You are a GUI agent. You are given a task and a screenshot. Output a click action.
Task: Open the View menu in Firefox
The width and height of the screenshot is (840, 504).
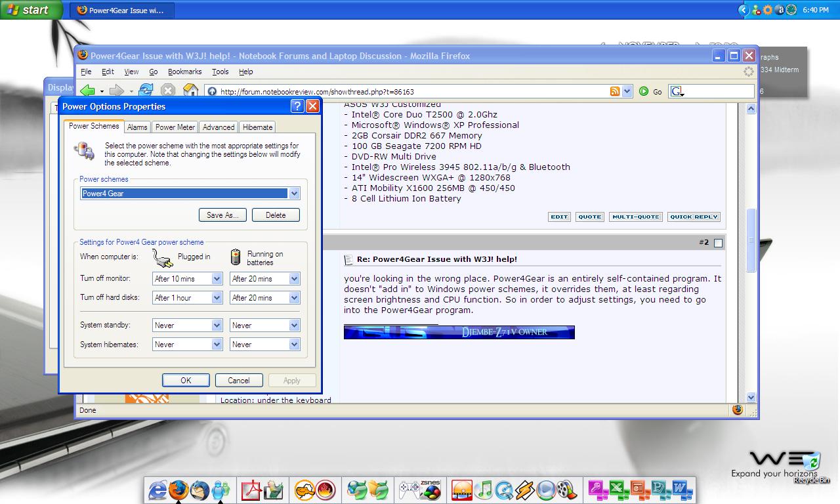coord(131,72)
